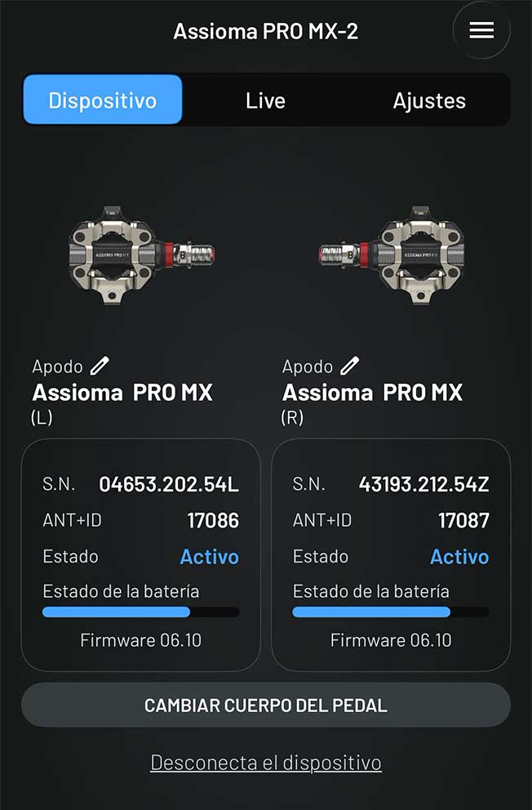Viewport: 532px width, 810px height.
Task: Switch to the Dispositivo tab
Action: 102,100
